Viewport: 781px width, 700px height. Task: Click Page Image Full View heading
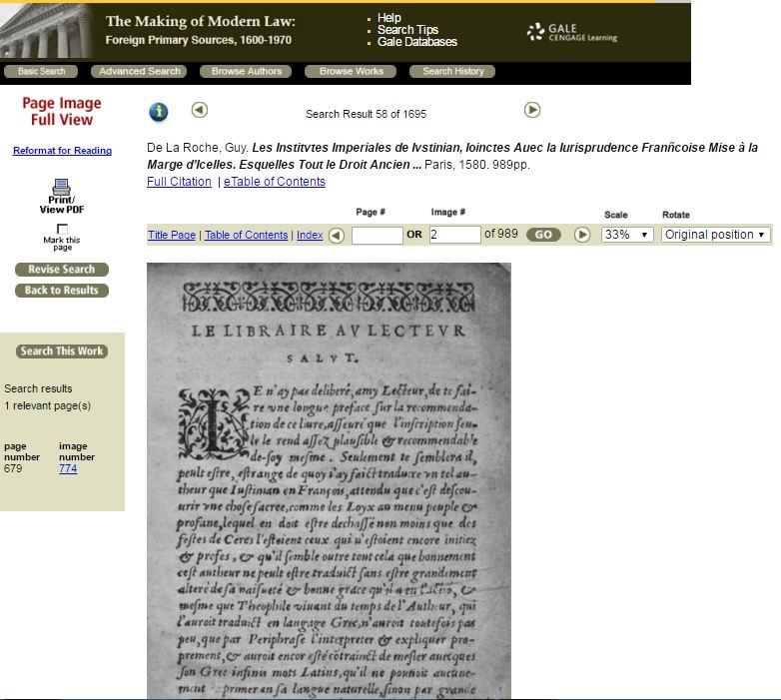62,112
